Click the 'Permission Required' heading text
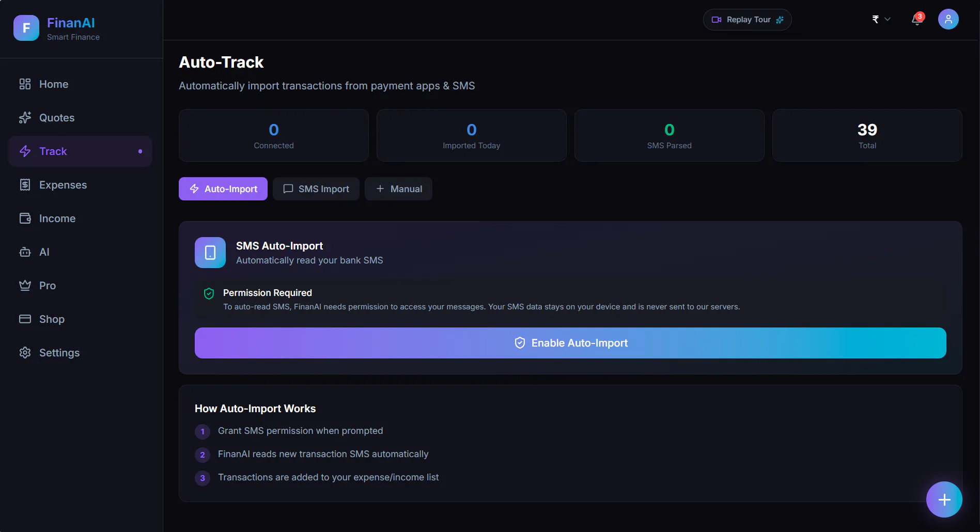 (x=268, y=293)
